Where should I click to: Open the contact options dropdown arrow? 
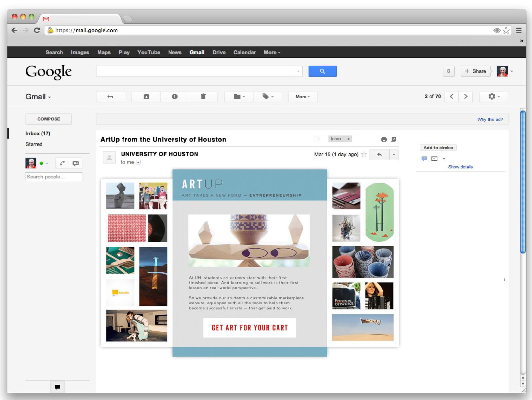point(444,159)
